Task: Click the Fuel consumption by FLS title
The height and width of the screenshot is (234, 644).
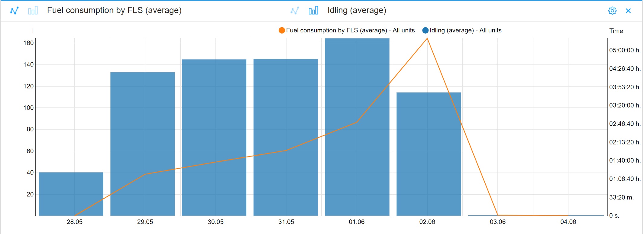Action: coord(114,10)
